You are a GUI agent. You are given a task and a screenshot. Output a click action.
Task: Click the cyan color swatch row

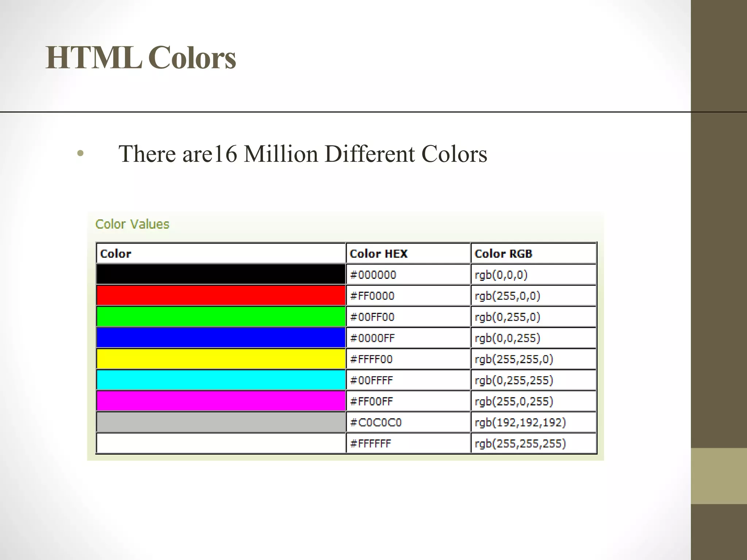pyautogui.click(x=221, y=380)
